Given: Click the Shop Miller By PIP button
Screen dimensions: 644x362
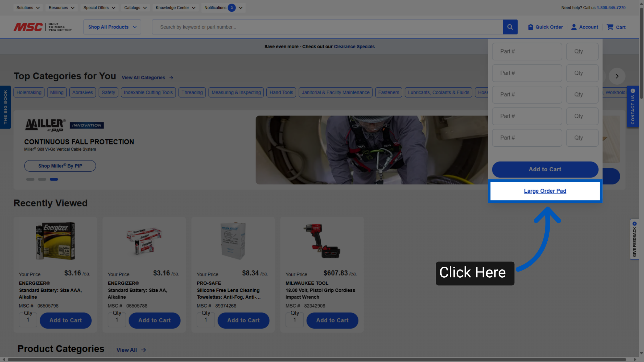Looking at the screenshot, I should point(60,166).
